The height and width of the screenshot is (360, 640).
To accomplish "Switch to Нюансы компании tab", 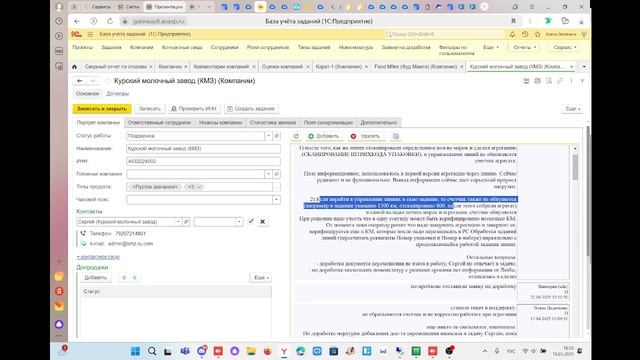I will click(220, 122).
